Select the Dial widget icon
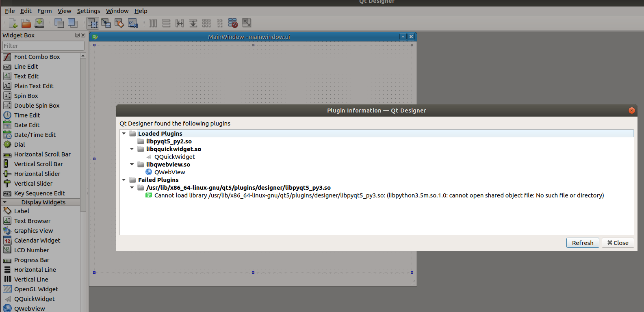This screenshot has width=644, height=312. [x=7, y=144]
